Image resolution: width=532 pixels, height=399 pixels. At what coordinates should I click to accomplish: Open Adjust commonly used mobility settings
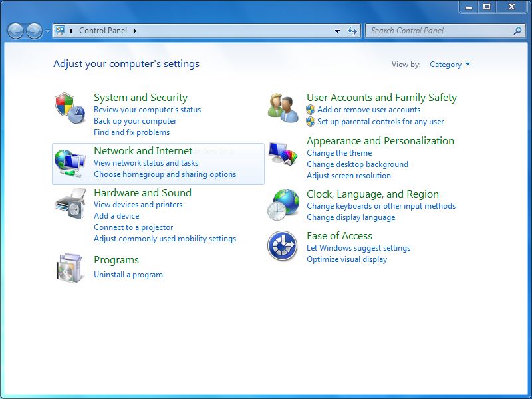(x=165, y=239)
